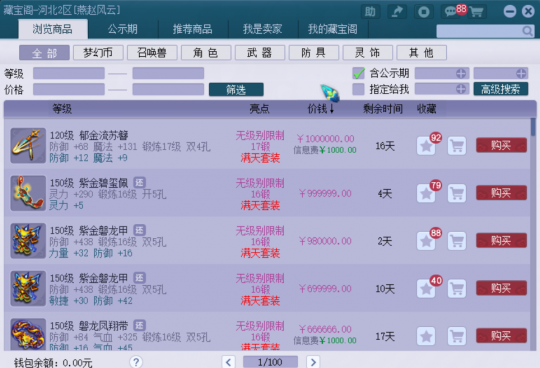
Task: Open the shopping cart icon in title bar
Action: 477,12
